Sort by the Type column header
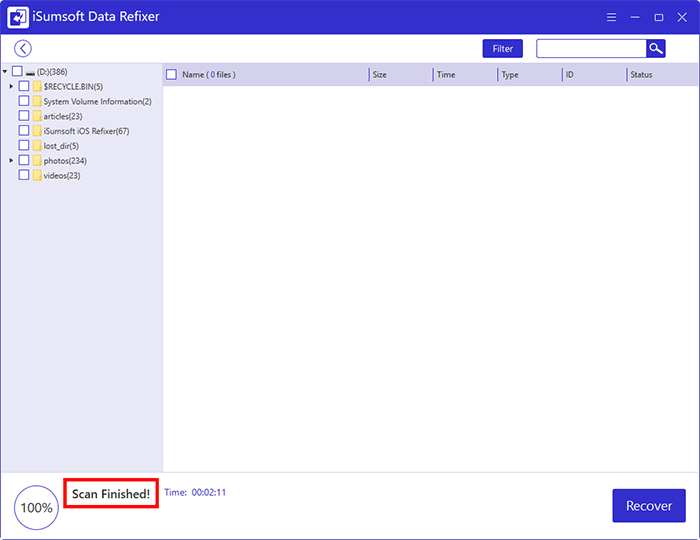The width and height of the screenshot is (700, 540). [x=510, y=75]
